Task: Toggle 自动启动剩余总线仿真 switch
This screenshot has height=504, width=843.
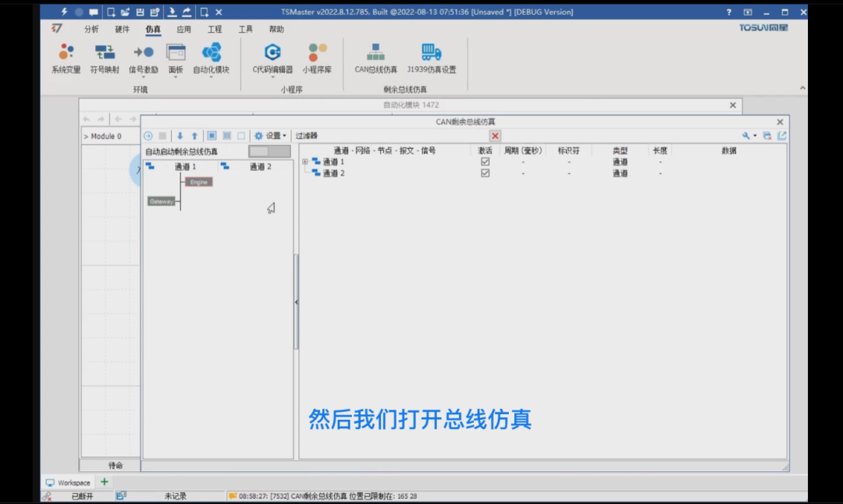Action: click(269, 151)
